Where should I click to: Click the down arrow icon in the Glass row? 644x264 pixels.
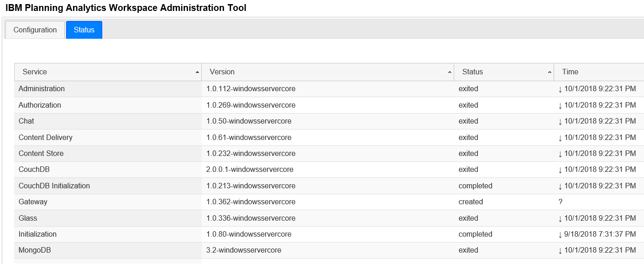pyautogui.click(x=560, y=219)
